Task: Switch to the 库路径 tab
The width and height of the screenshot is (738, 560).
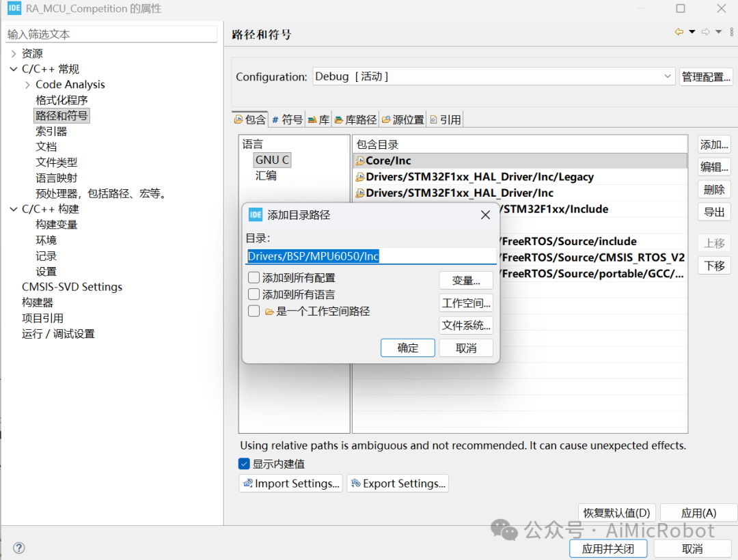Action: point(355,120)
